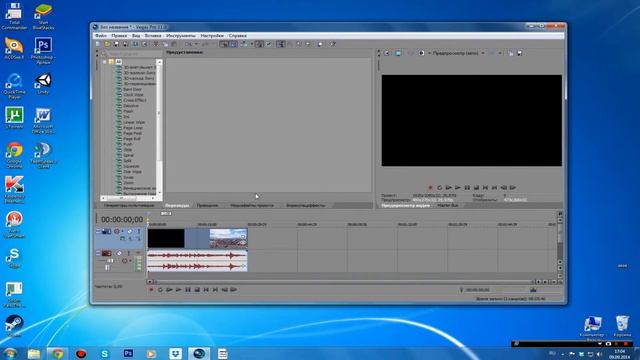Adjust audio track volume slider
640x360 pixels.
[x=110, y=260]
